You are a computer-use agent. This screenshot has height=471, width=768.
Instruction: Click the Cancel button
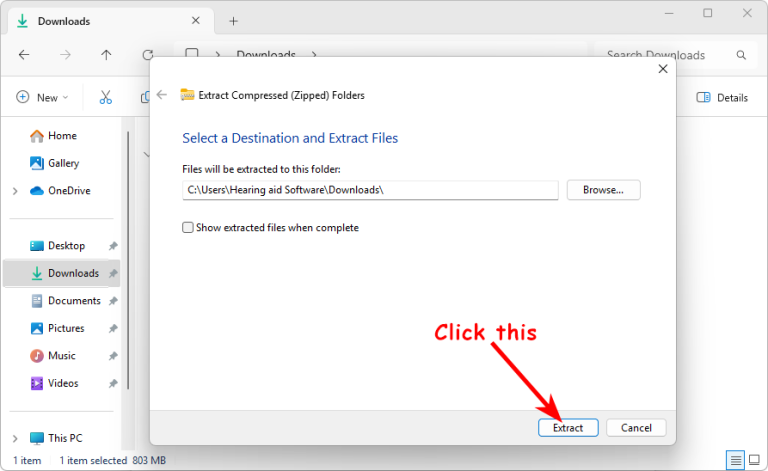click(x=636, y=427)
